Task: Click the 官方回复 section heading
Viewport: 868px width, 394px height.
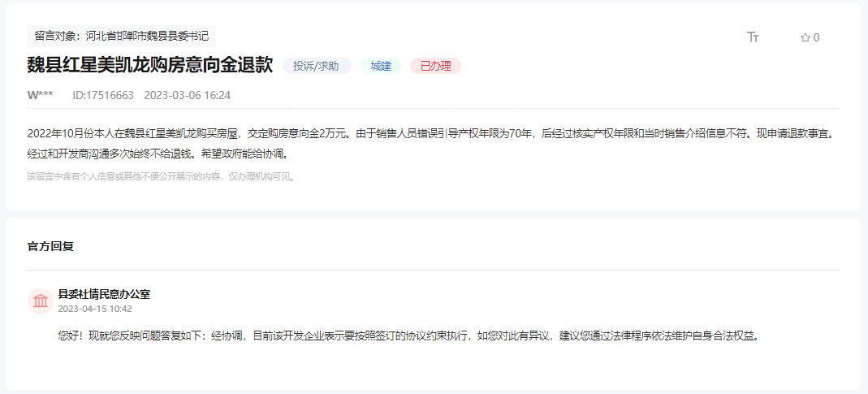Action: pos(50,247)
